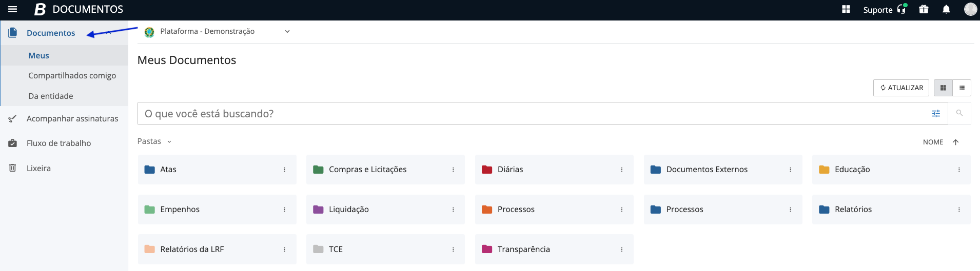Toggle NOME sort order arrow

pyautogui.click(x=955, y=142)
